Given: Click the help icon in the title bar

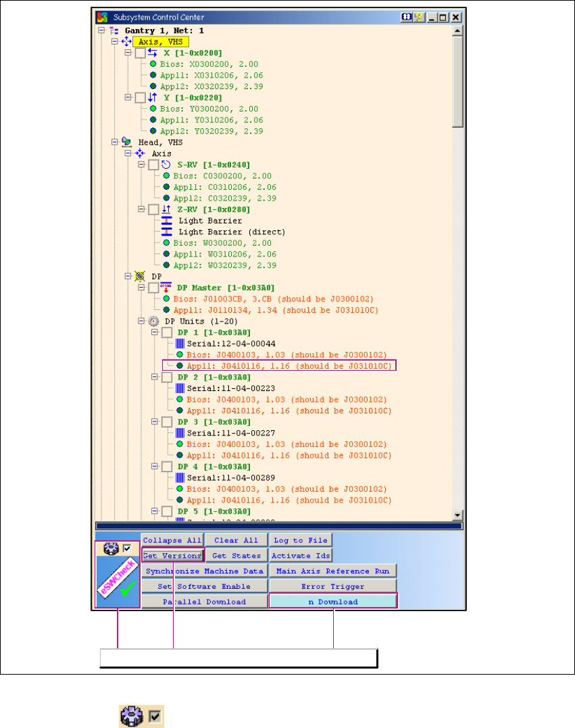Looking at the screenshot, I should 418,18.
